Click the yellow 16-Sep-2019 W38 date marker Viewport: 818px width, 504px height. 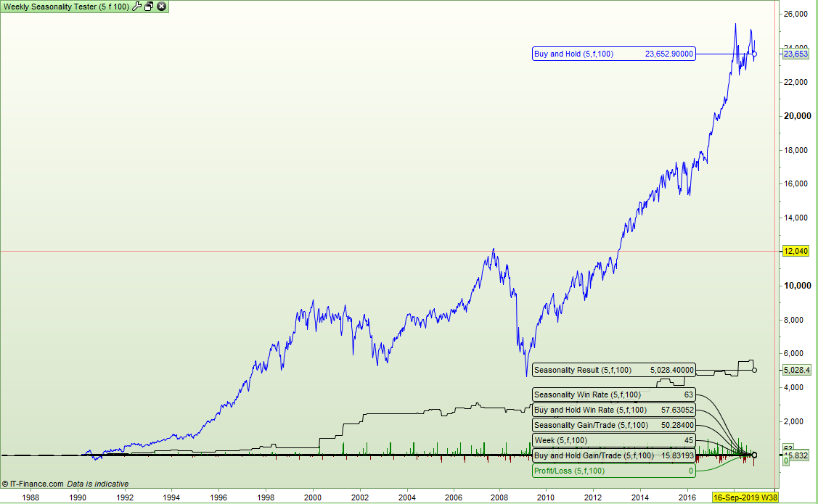click(743, 496)
